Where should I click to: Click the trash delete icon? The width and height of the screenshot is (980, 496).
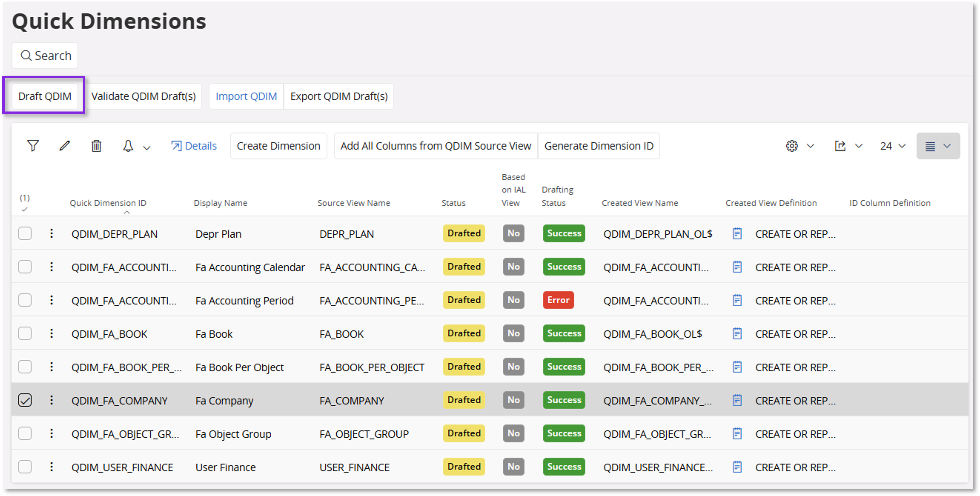coord(96,146)
